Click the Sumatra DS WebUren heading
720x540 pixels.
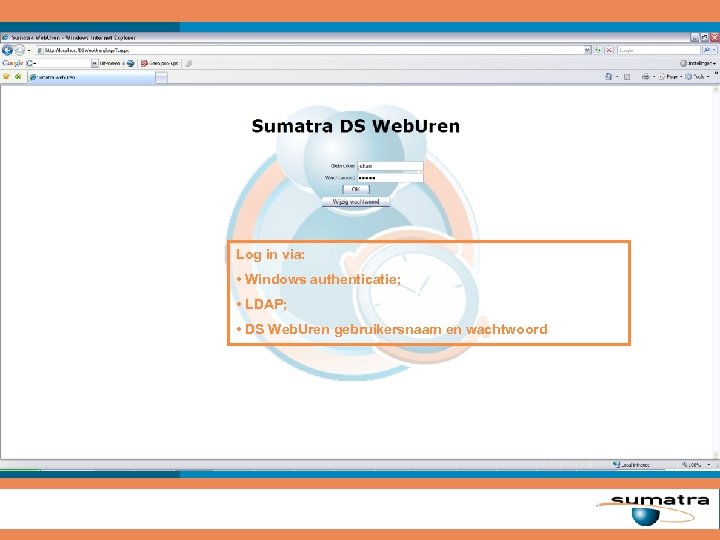click(356, 126)
